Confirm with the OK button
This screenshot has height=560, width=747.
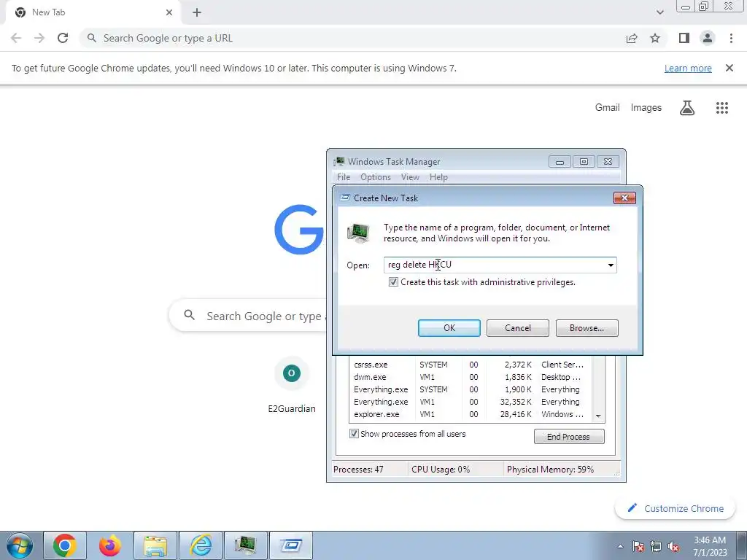(x=449, y=328)
